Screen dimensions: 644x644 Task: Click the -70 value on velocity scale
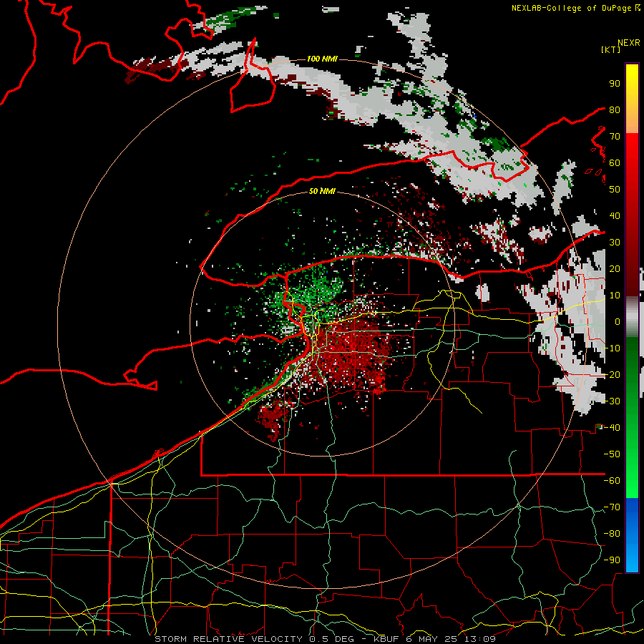tap(612, 507)
